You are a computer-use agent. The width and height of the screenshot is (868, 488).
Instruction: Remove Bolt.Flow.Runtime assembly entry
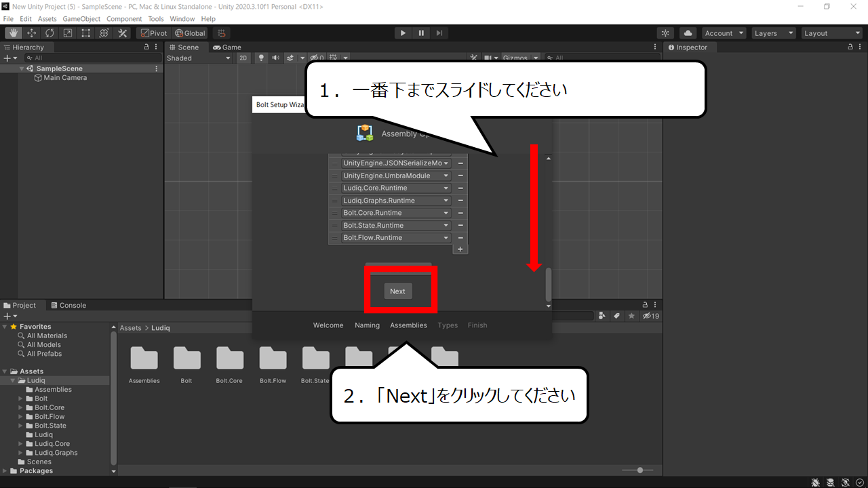(460, 238)
